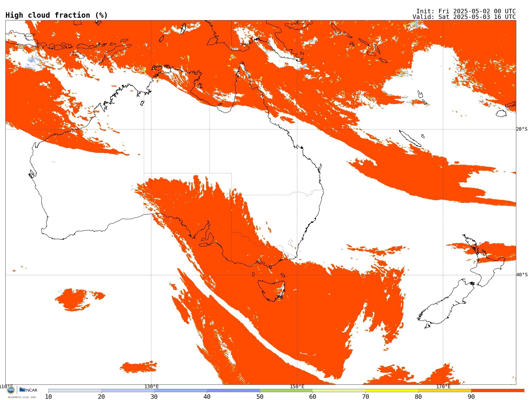Pick the pale yellow-green 60-70 colorbar swatch
This screenshot has width=532, height=400.
(x=339, y=391)
